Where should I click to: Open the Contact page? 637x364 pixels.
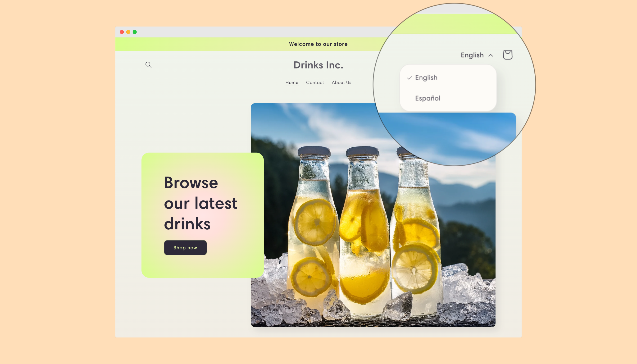[315, 82]
